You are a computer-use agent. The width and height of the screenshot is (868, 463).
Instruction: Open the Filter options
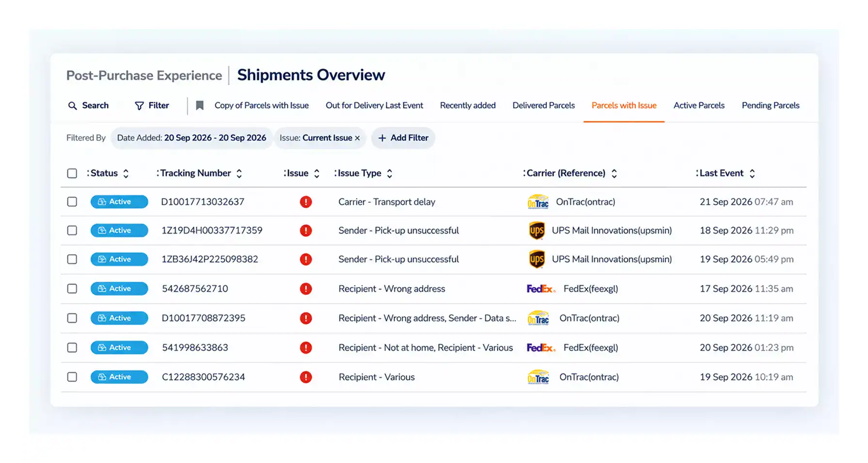[x=152, y=105]
